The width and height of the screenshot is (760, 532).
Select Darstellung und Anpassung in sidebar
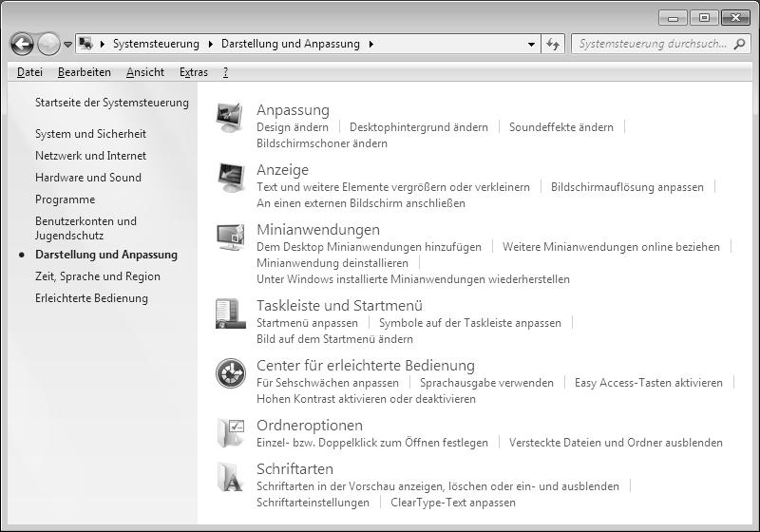[106, 255]
